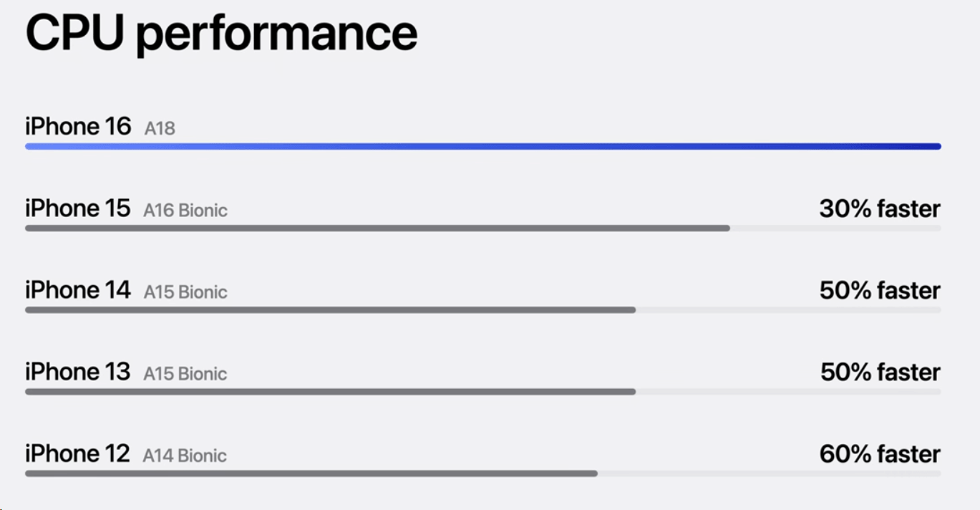Click A15 Bionic next to iPhone 13
This screenshot has width=980, height=510.
click(x=185, y=374)
